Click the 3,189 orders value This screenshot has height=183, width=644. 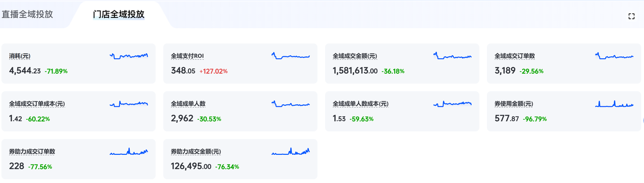[x=505, y=71]
